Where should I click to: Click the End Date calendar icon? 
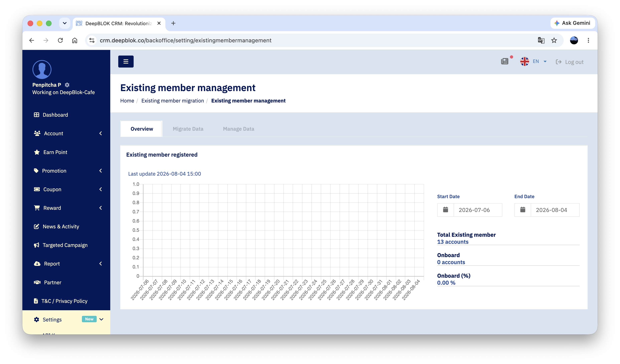point(523,210)
